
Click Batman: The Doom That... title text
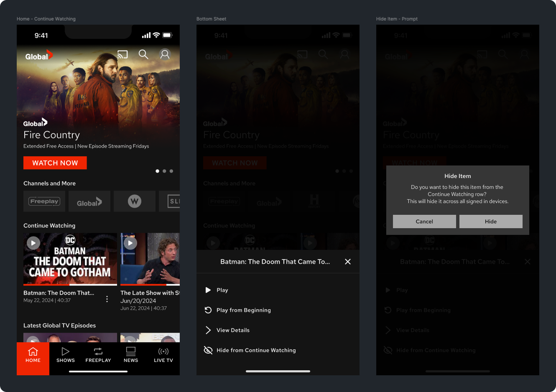tap(59, 293)
